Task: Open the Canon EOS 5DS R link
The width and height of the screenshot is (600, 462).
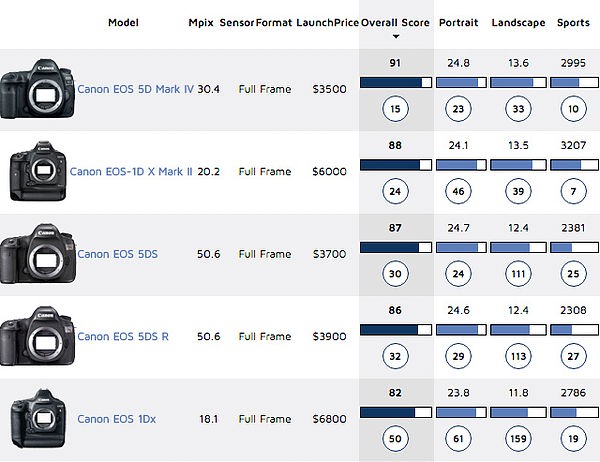Action: [x=123, y=336]
